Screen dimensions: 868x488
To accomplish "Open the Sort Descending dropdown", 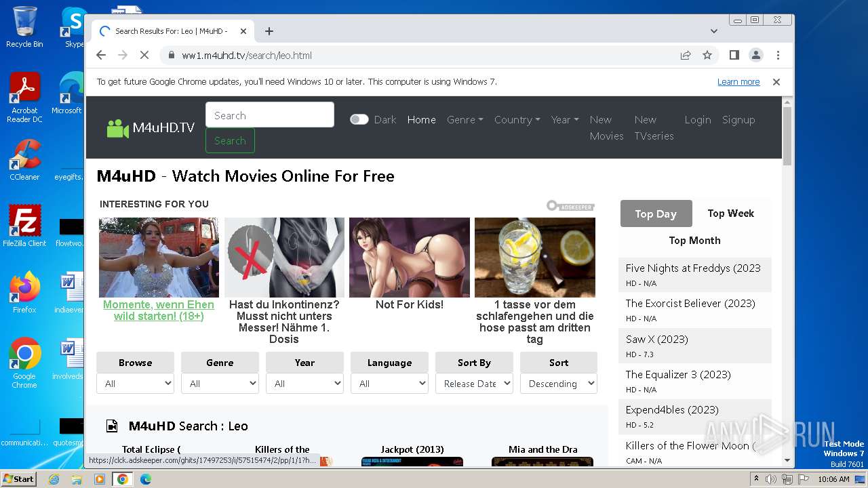I will point(559,383).
